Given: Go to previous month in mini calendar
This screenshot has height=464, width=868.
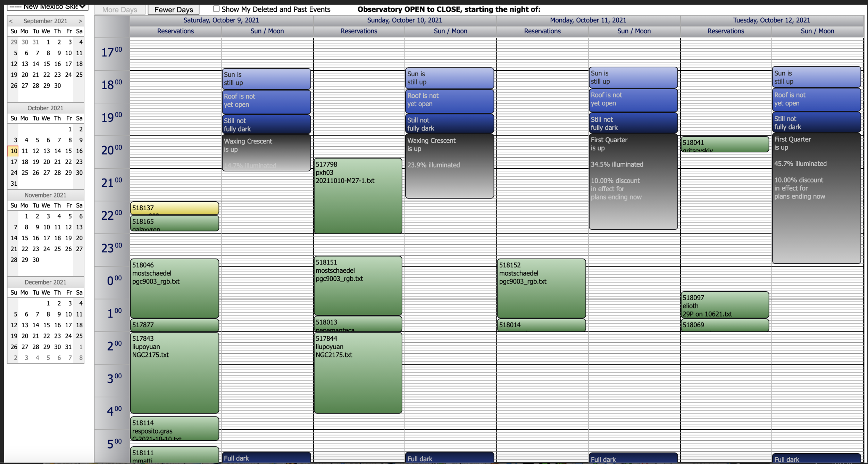Looking at the screenshot, I should click(x=11, y=21).
